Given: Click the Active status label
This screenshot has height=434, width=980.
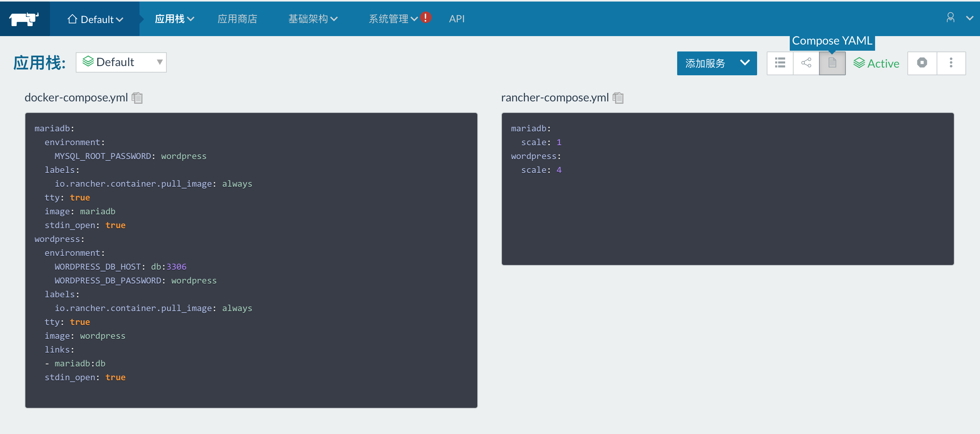Looking at the screenshot, I should pos(876,63).
